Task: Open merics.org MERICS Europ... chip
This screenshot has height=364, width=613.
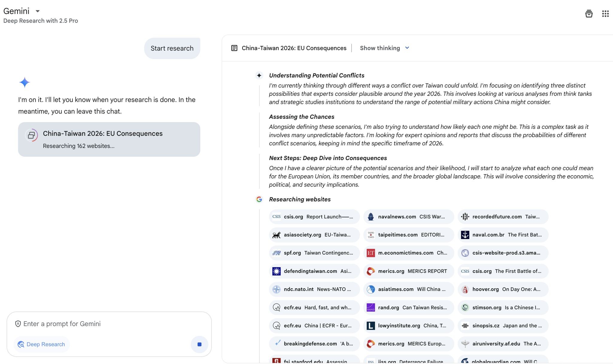Action: (x=409, y=344)
